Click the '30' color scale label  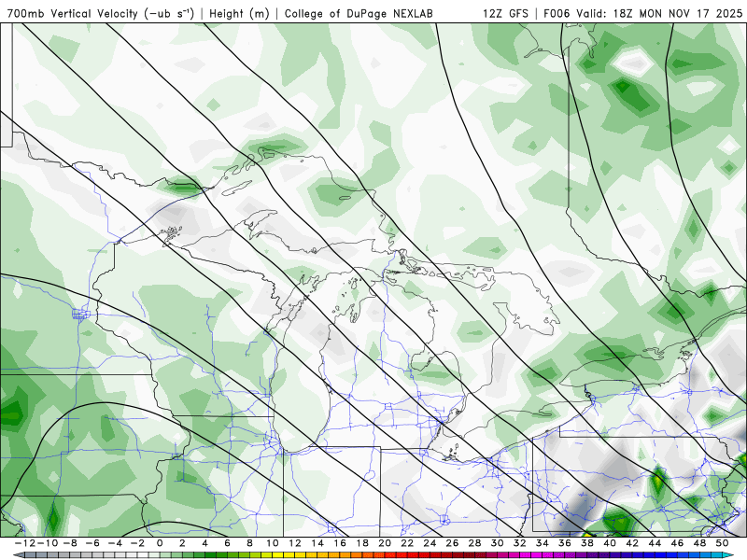tap(498, 543)
